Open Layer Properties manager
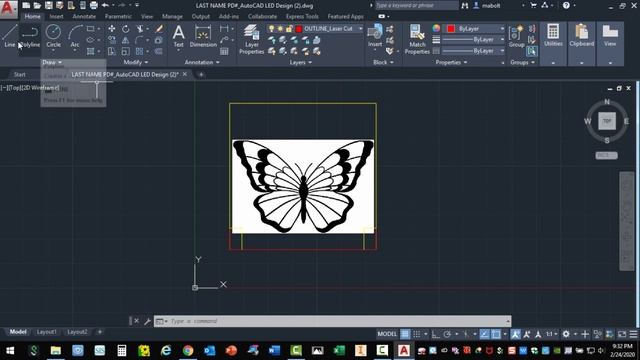This screenshot has width=640, height=360. coord(251,39)
